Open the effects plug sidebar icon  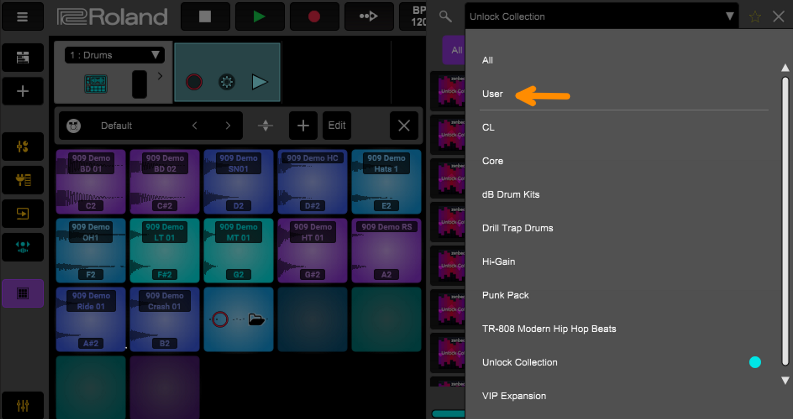click(x=23, y=180)
